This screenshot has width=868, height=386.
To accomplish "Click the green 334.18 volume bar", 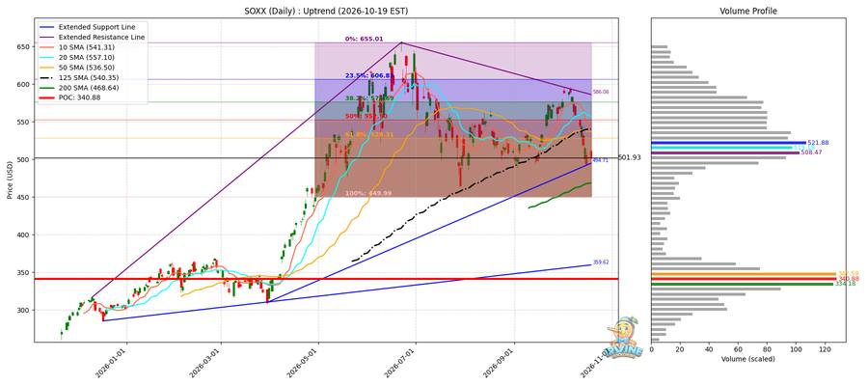I will (x=743, y=284).
